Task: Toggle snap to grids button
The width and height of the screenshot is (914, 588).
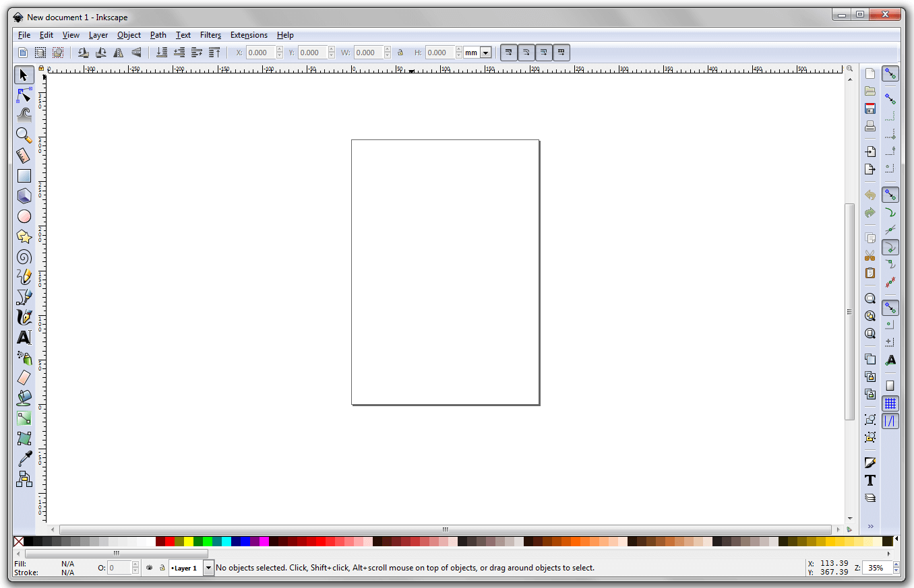Action: tap(890, 403)
